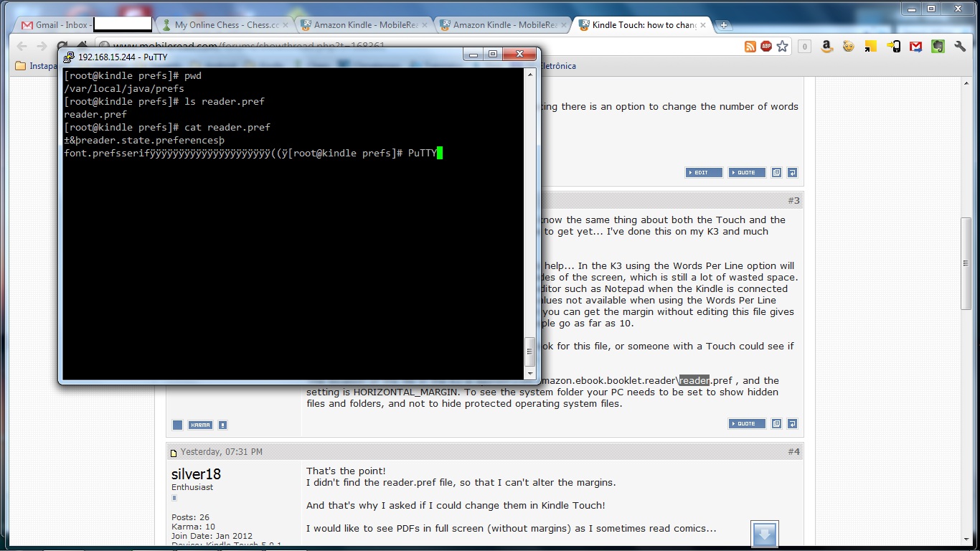The width and height of the screenshot is (980, 551).
Task: Click the post status icon beside Yesterday, 07:31 PM
Action: click(174, 453)
